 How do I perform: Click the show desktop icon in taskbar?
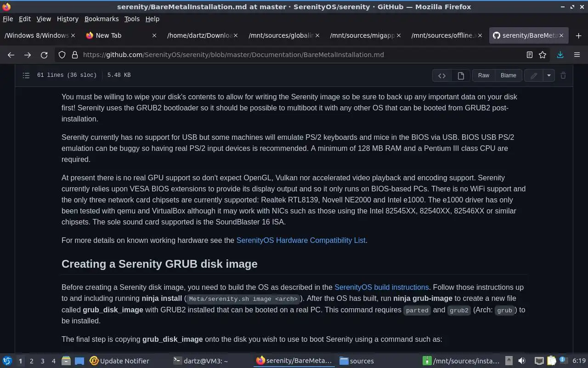coord(79,361)
